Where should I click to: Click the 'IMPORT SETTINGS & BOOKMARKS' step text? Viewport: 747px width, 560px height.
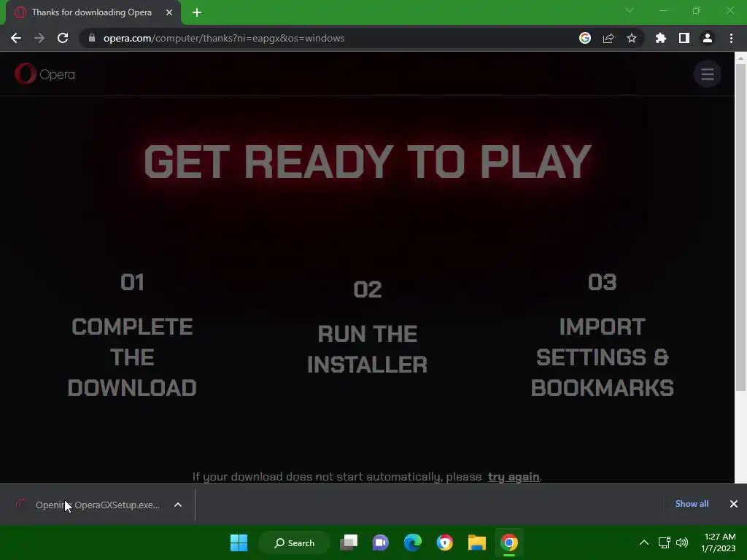602,357
